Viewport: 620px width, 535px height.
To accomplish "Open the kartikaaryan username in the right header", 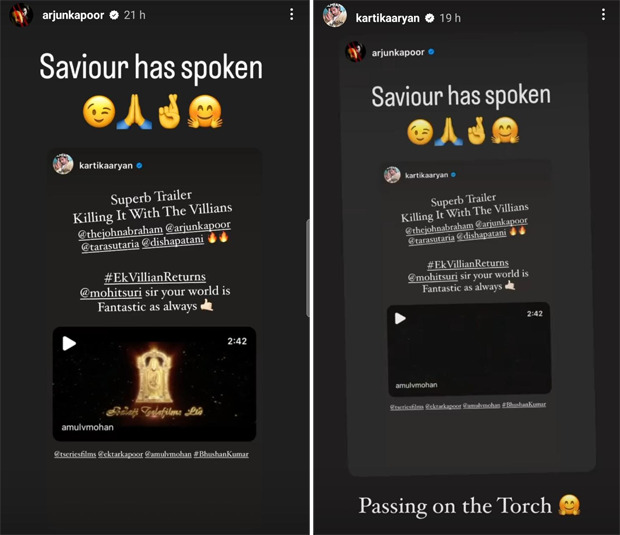I will [x=387, y=18].
